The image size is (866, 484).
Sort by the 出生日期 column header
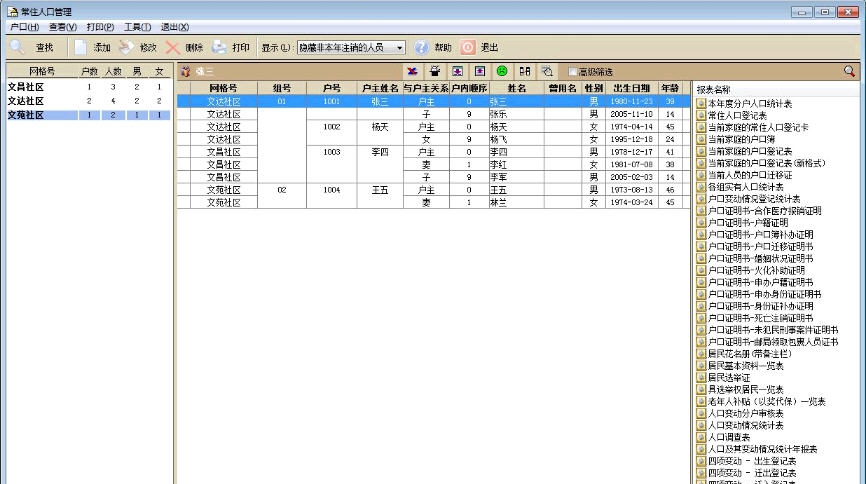(x=631, y=88)
